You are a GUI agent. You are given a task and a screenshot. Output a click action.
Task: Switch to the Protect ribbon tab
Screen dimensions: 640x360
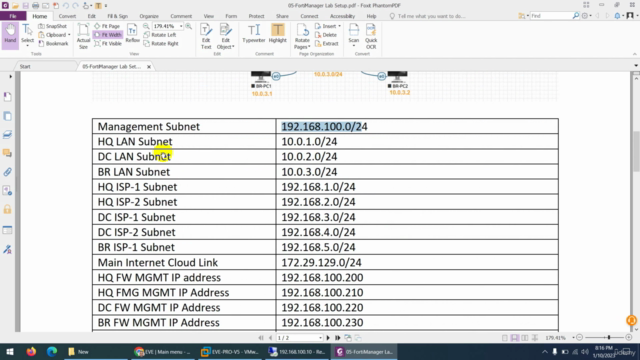click(256, 16)
